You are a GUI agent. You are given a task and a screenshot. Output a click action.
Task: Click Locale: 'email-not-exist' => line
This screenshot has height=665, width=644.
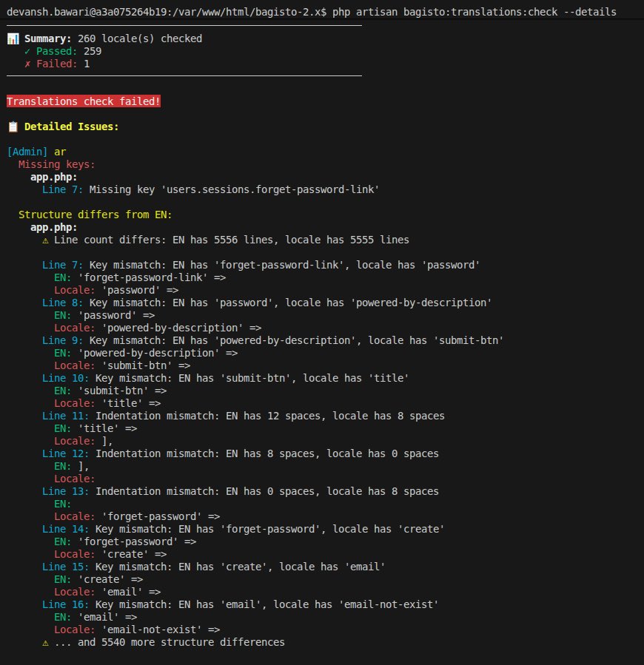(137, 630)
